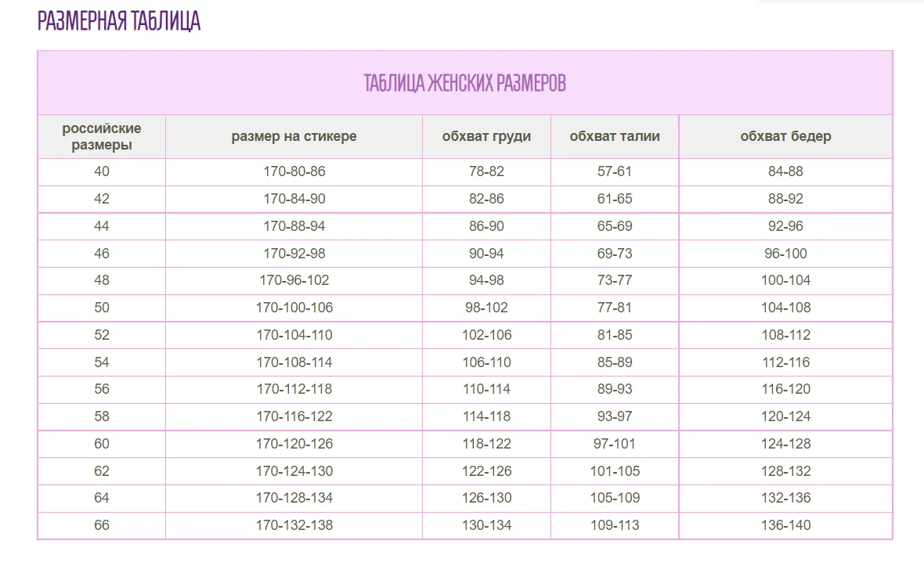The height and width of the screenshot is (573, 924).
Task: Click waist value "73-77"
Action: [615, 280]
